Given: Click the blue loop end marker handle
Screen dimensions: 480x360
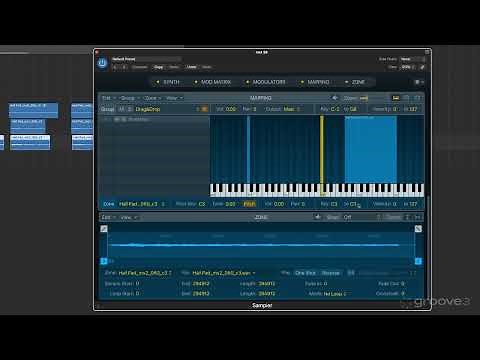Looking at the screenshot, I should pyautogui.click(x=418, y=261).
